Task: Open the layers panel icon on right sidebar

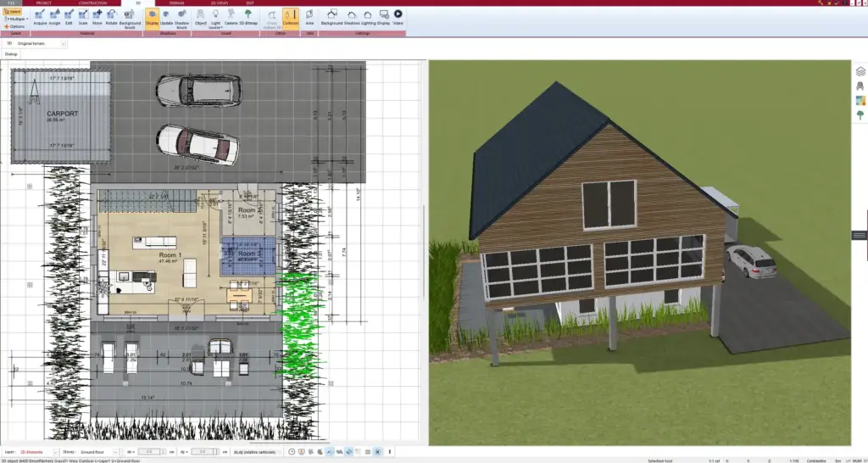Action: pyautogui.click(x=860, y=71)
